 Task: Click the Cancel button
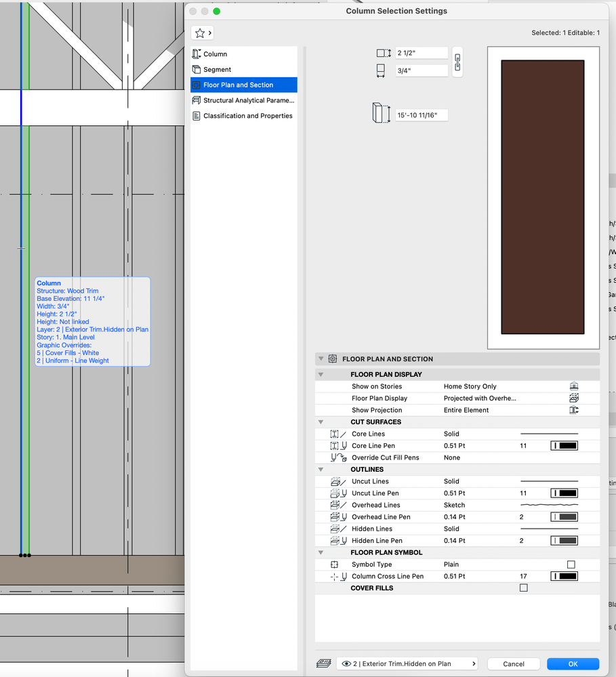click(514, 664)
